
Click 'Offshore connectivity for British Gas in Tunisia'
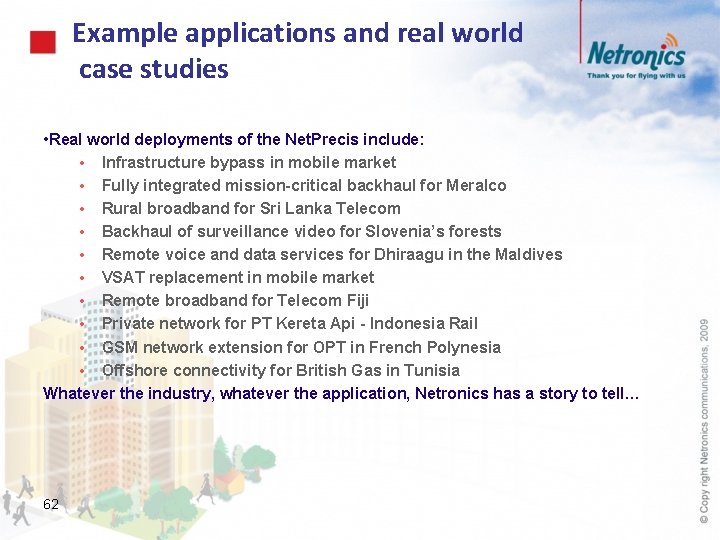[281, 370]
